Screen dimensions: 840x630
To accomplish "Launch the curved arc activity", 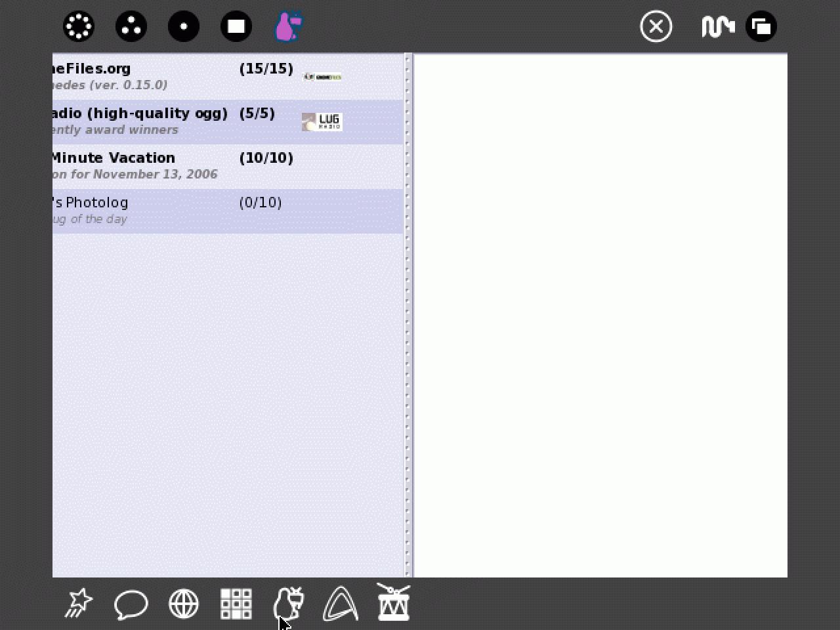I will [341, 604].
